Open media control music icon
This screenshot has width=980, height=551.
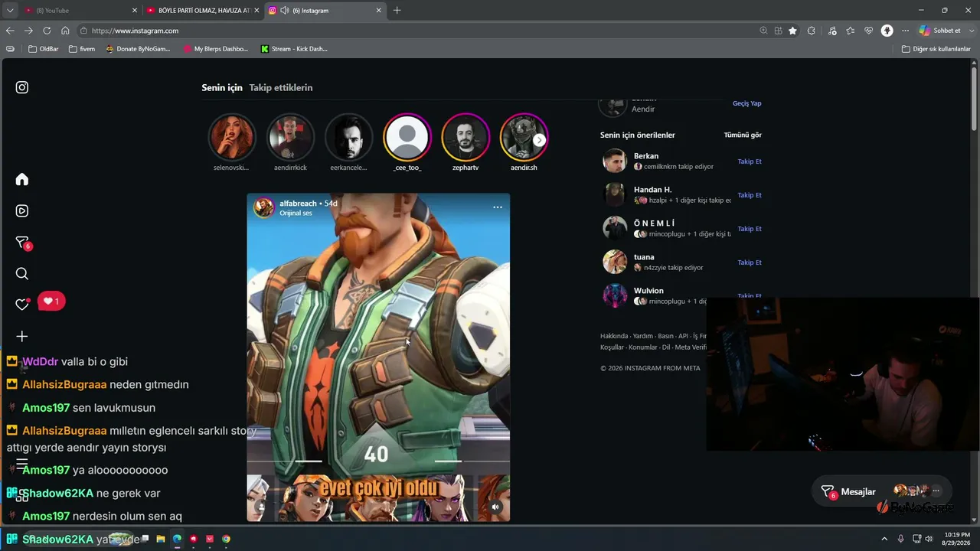pos(831,31)
